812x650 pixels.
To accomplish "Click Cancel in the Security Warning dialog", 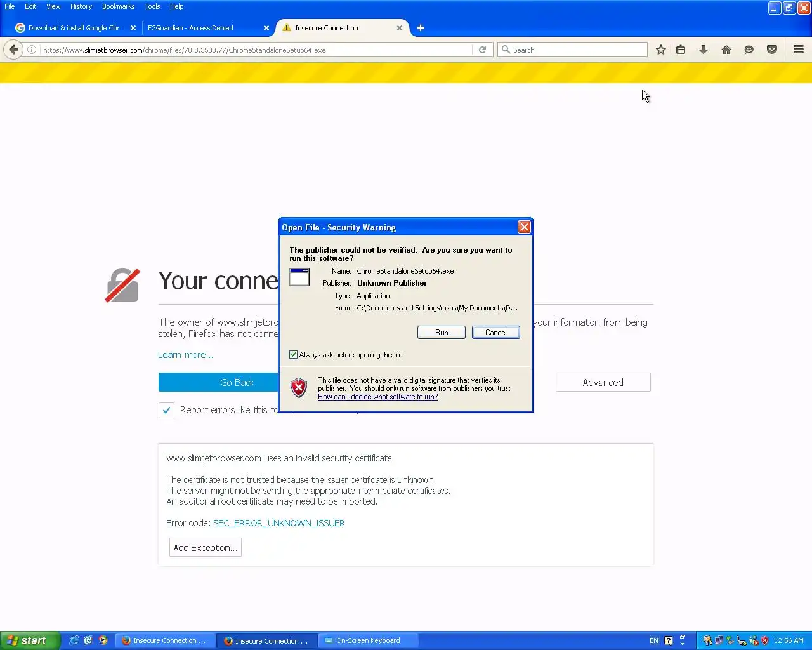I will pos(496,333).
